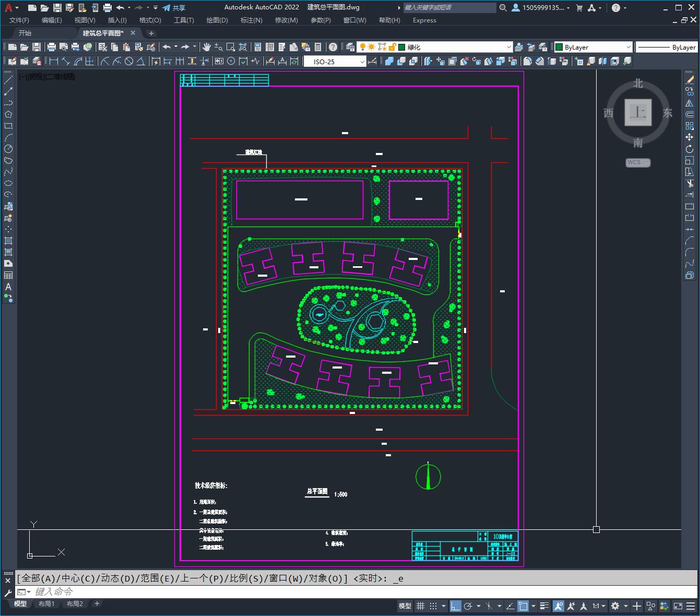Click the command line input field

pos(355,591)
